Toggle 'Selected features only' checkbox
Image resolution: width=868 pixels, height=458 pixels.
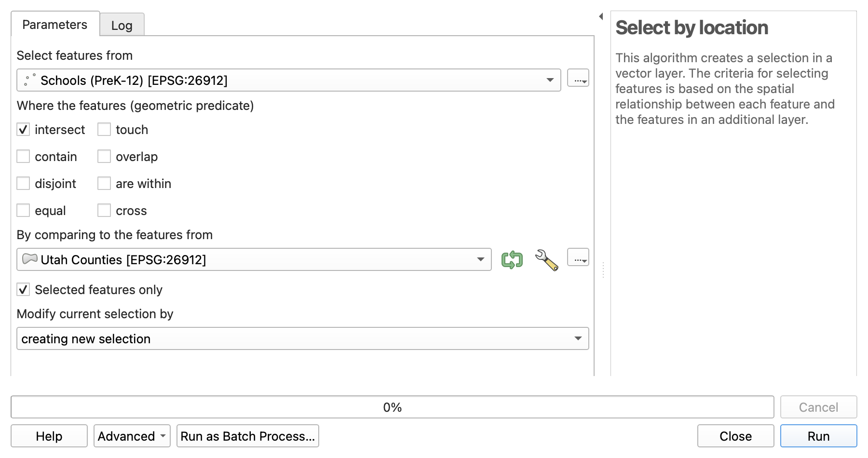coord(23,290)
